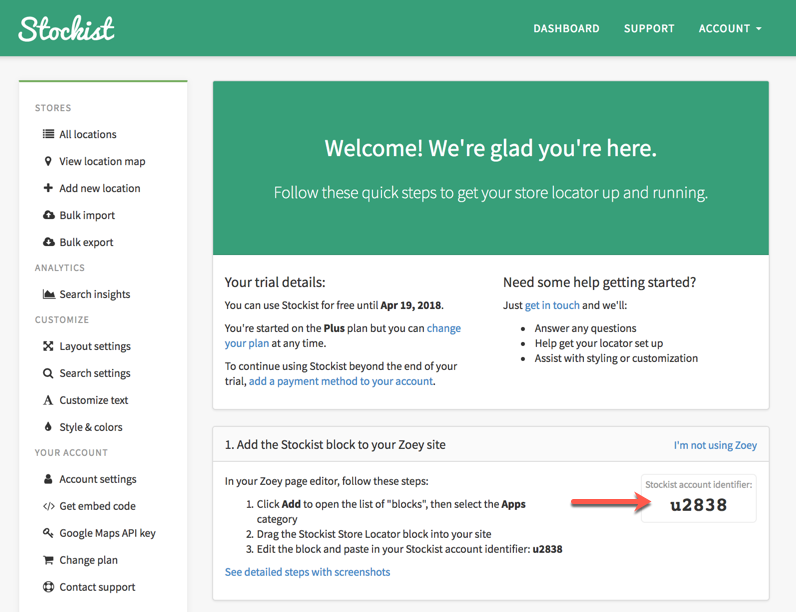
Task: Select Change plan in sidebar
Action: 88,560
